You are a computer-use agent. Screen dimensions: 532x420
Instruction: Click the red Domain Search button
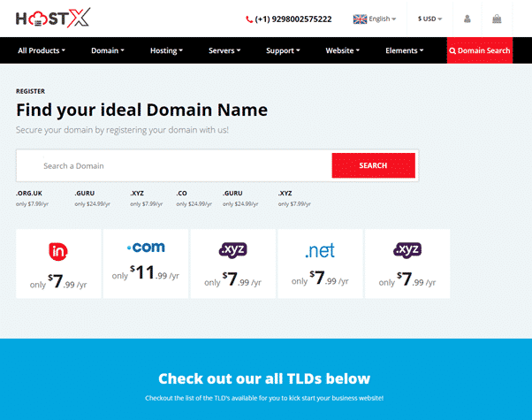(x=479, y=50)
